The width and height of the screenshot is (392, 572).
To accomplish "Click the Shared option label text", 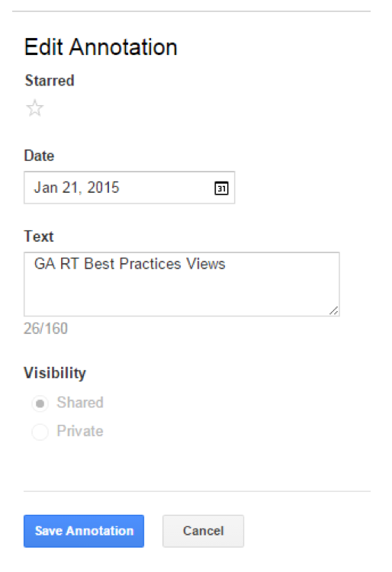I will click(x=80, y=403).
